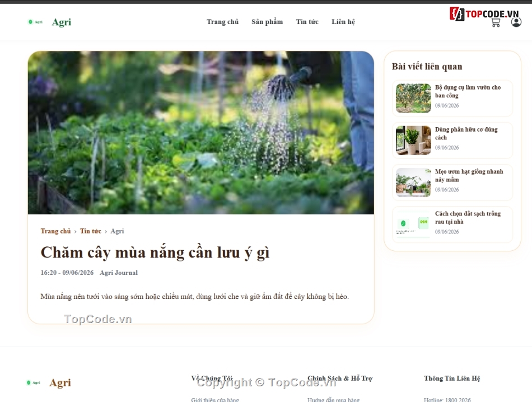The height and width of the screenshot is (402, 532).
Task: Open the Hướng dẫn mua hàng footer link
Action: pyautogui.click(x=334, y=400)
